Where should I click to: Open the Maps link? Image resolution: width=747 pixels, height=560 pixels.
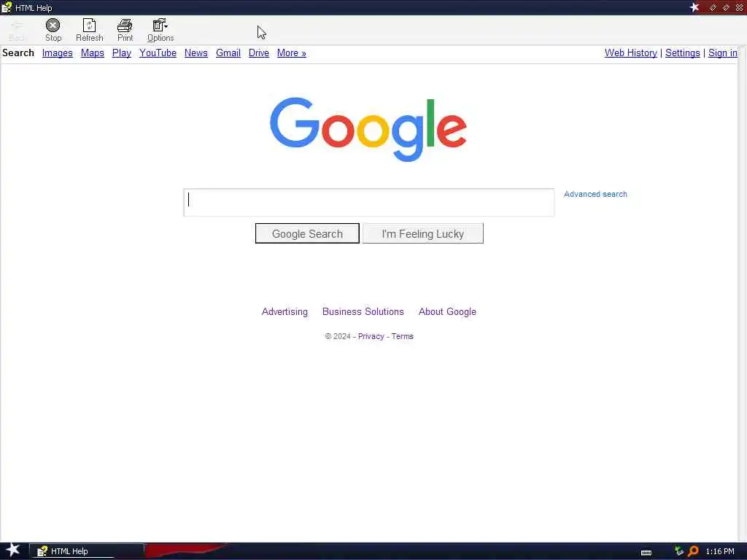point(93,52)
